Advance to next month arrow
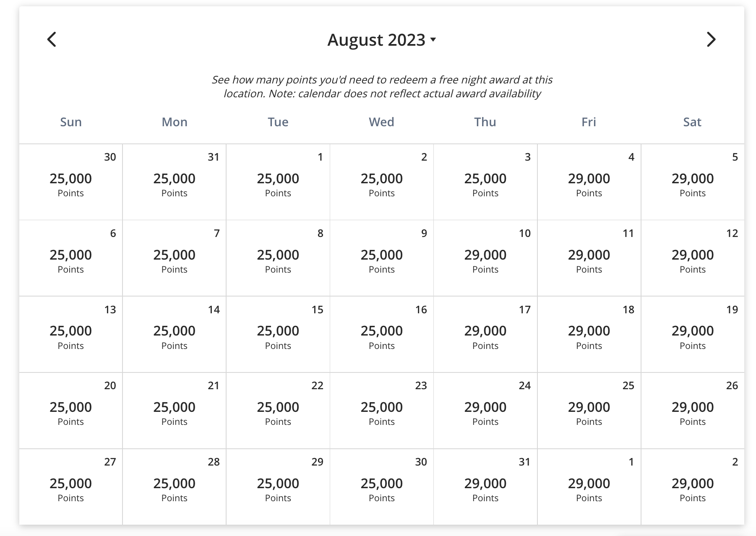756x536 pixels. (x=711, y=40)
